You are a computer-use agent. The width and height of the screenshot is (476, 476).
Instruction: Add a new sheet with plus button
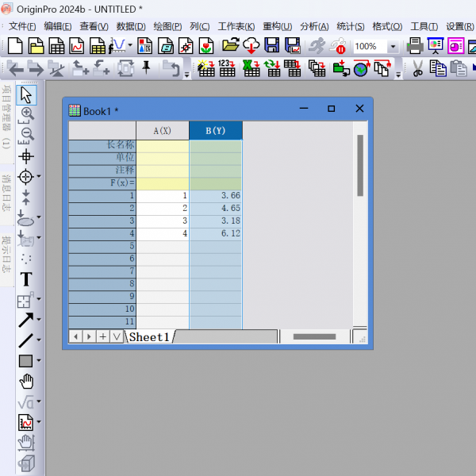pos(103,336)
